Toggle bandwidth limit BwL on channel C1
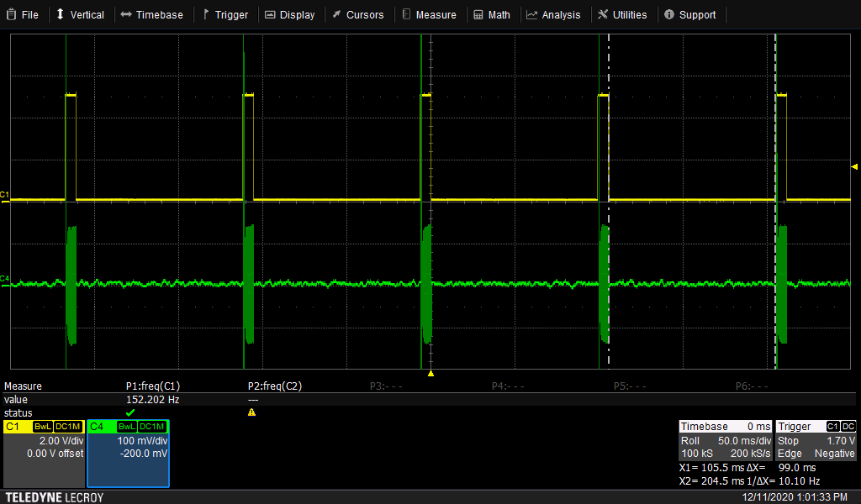 (x=42, y=427)
